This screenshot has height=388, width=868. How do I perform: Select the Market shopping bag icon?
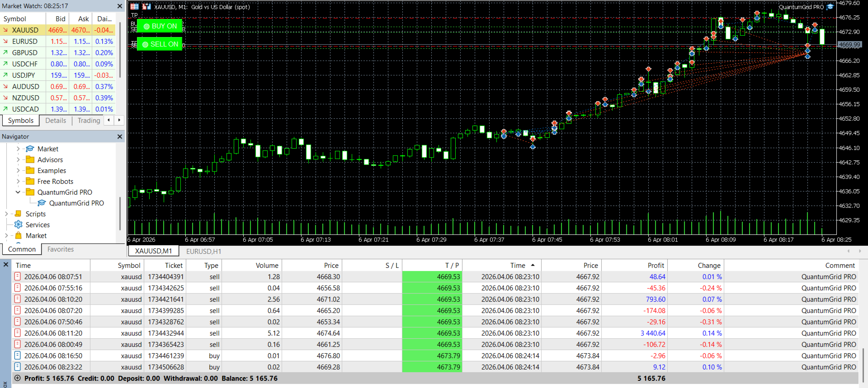click(19, 235)
